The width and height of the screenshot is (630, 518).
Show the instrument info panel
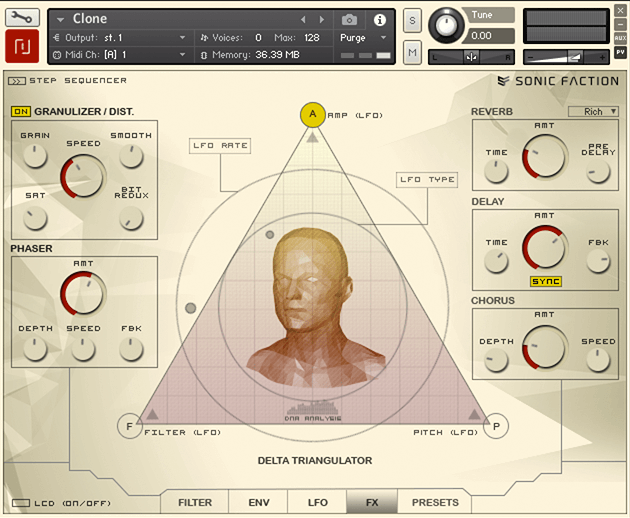click(x=380, y=20)
